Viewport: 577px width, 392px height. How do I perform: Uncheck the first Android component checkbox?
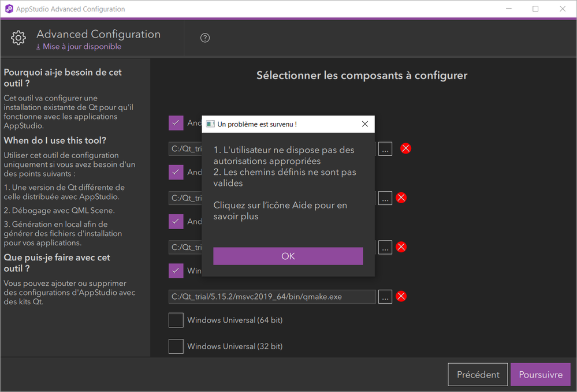tap(176, 123)
